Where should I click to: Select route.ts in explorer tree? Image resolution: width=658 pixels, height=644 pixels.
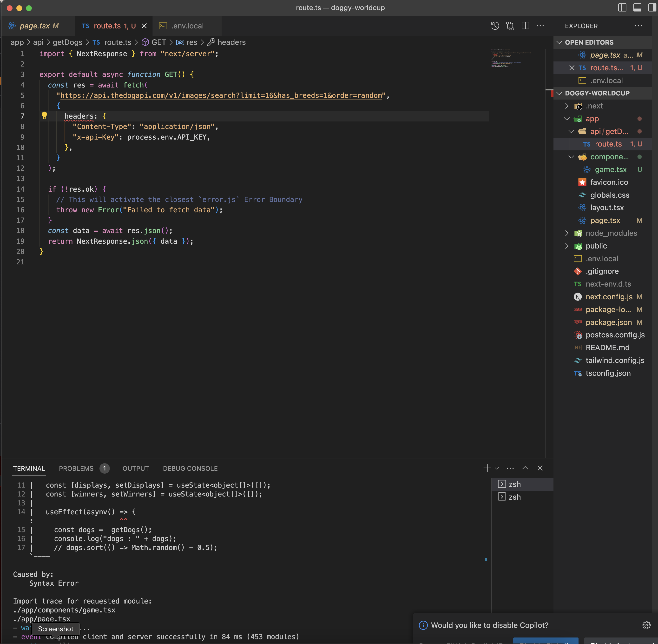(603, 144)
